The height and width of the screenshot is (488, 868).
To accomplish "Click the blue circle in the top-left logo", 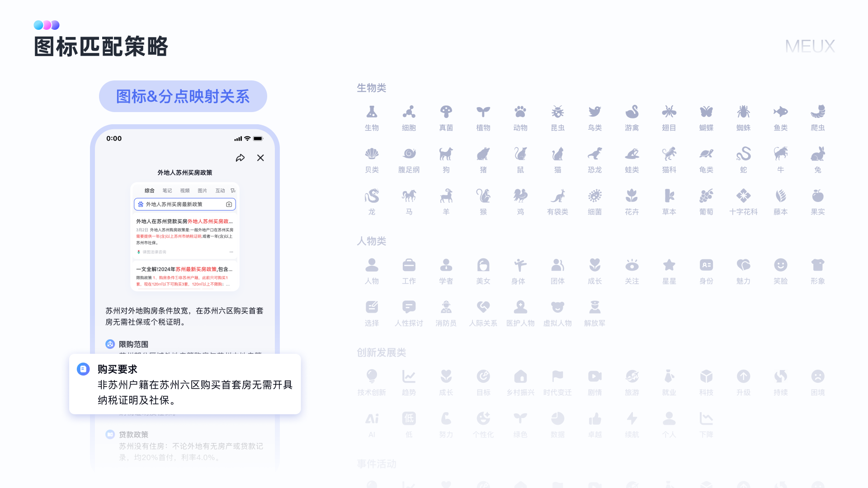I will point(39,25).
